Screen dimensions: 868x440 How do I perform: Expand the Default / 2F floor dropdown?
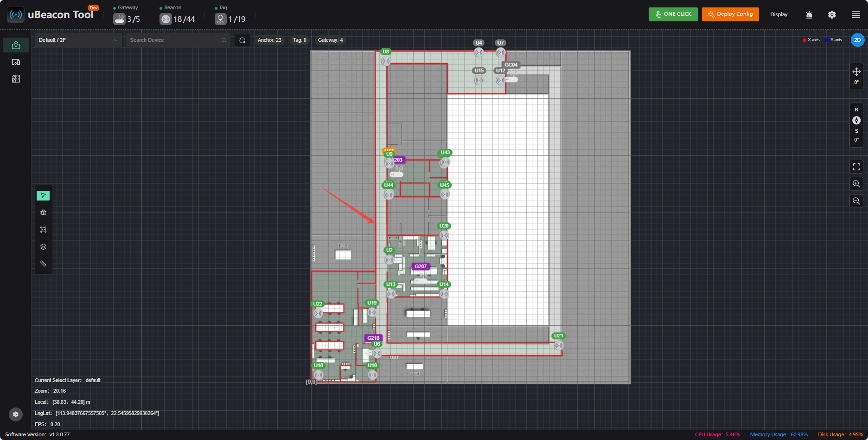[78, 40]
